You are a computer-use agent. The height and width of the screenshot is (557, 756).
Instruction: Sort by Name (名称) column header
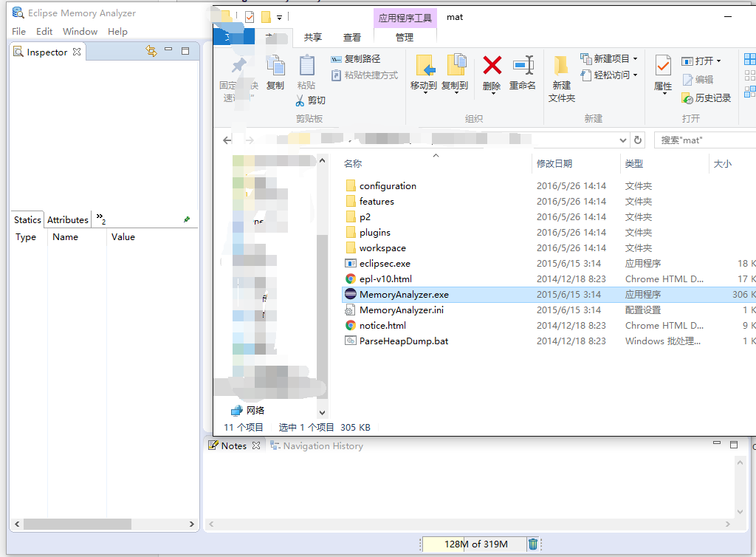point(353,164)
